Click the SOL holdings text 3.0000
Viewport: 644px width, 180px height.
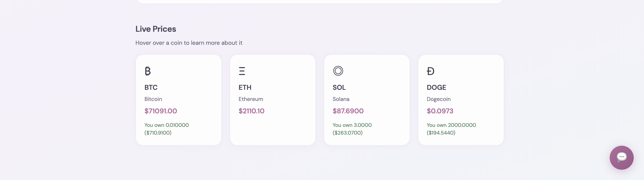(x=363, y=125)
